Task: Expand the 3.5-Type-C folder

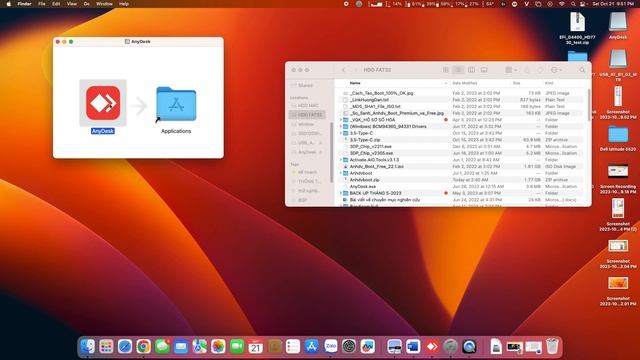Action: (341, 133)
